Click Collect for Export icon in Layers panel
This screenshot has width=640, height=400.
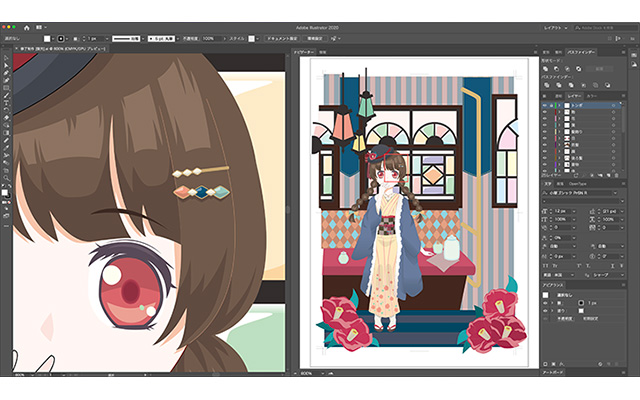576,176
